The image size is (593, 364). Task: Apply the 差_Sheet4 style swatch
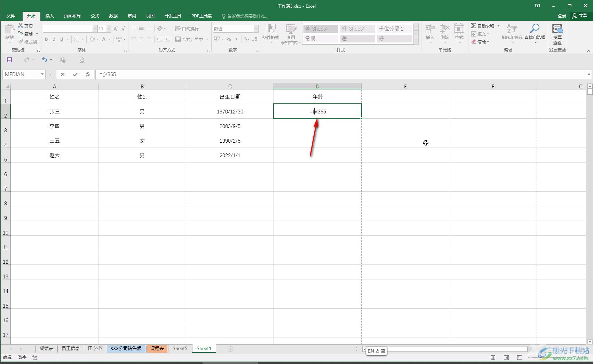click(x=321, y=29)
